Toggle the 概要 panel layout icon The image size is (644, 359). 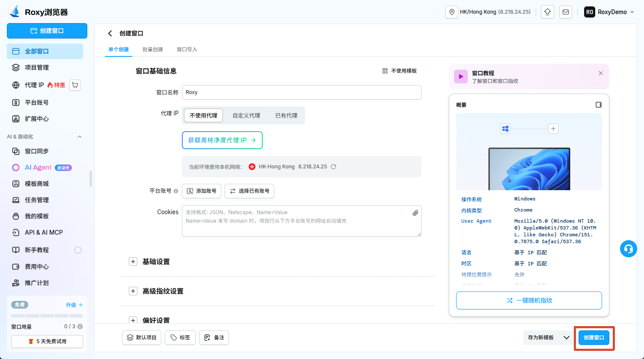pyautogui.click(x=599, y=105)
